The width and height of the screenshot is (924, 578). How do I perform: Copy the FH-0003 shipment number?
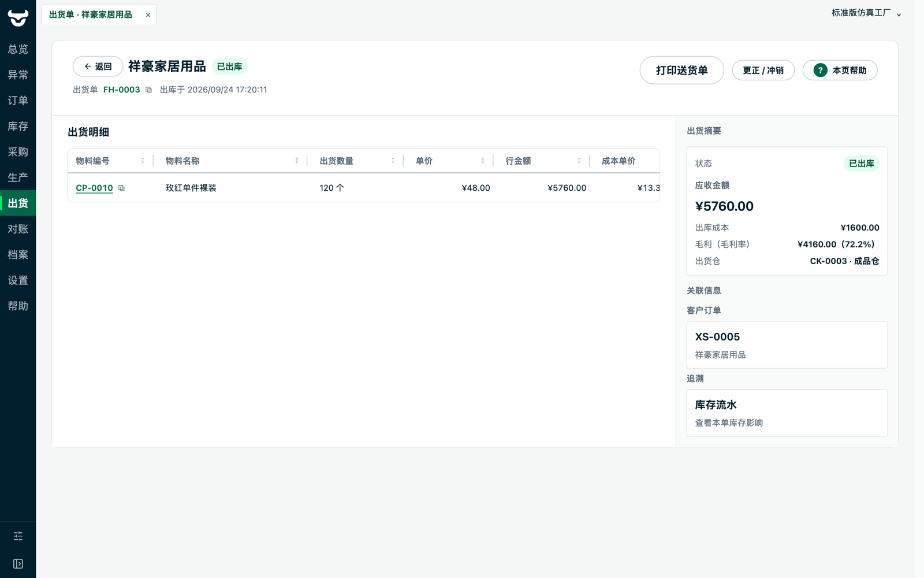tap(148, 90)
